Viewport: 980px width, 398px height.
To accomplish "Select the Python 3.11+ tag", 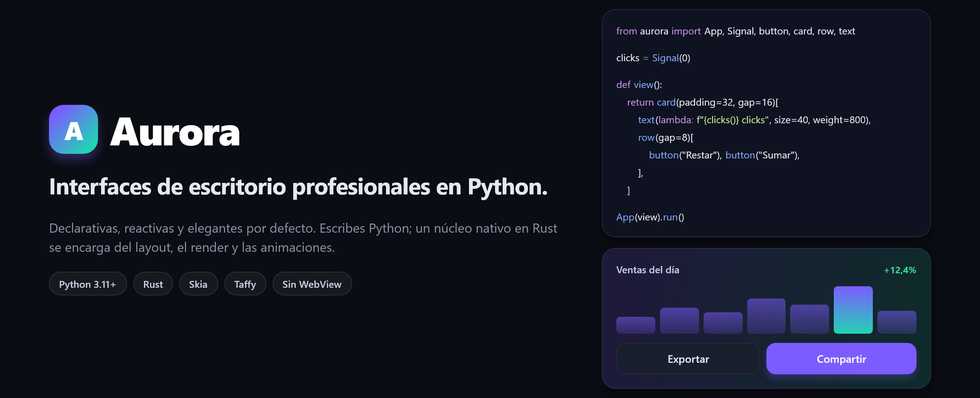I will [x=88, y=284].
